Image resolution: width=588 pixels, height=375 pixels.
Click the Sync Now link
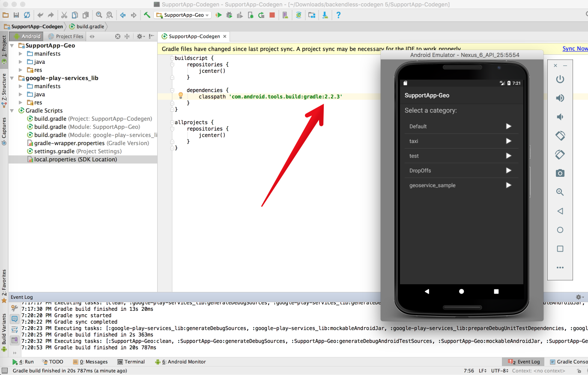coord(575,49)
